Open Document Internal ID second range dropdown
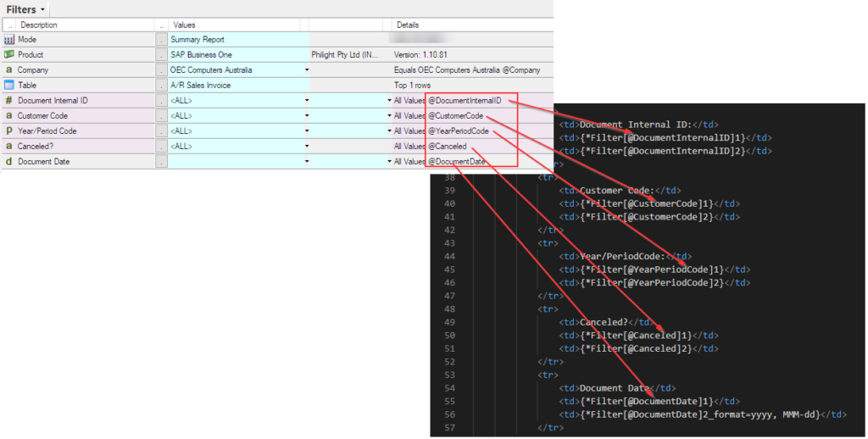 [389, 100]
